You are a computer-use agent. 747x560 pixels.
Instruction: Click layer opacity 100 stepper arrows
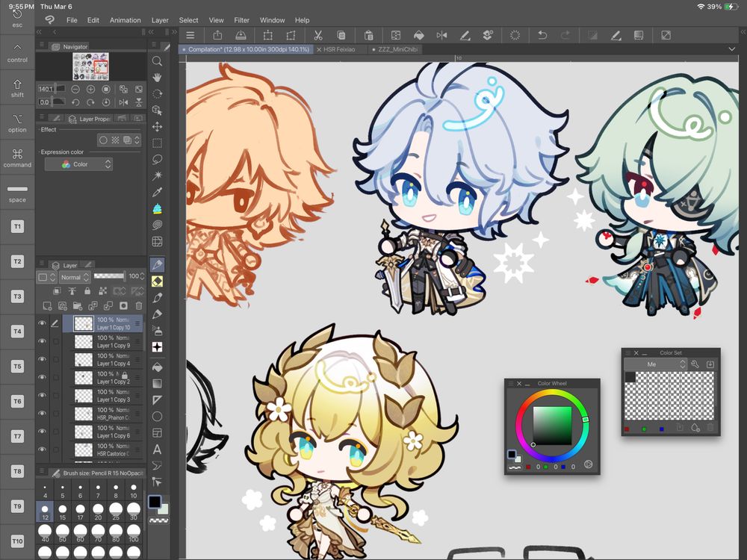click(x=143, y=276)
